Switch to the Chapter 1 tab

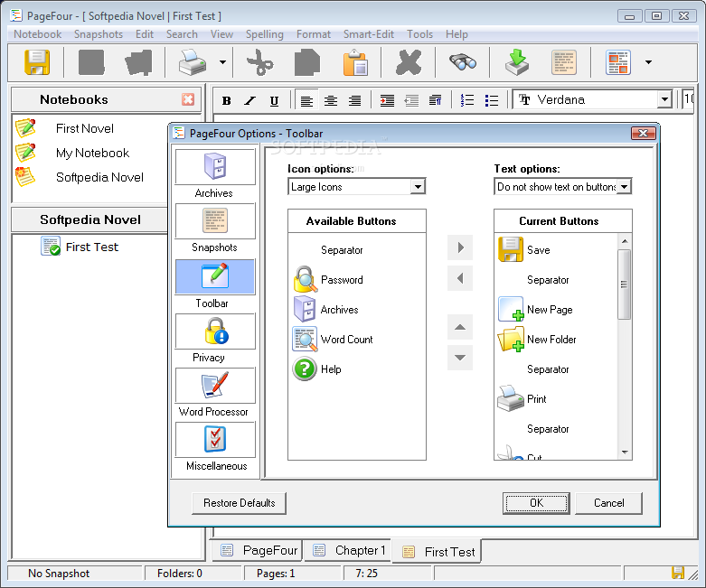click(x=349, y=550)
